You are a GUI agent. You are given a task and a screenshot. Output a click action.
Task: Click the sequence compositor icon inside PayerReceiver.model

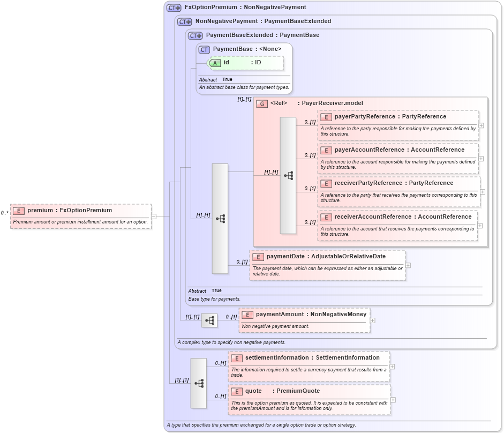pos(288,175)
